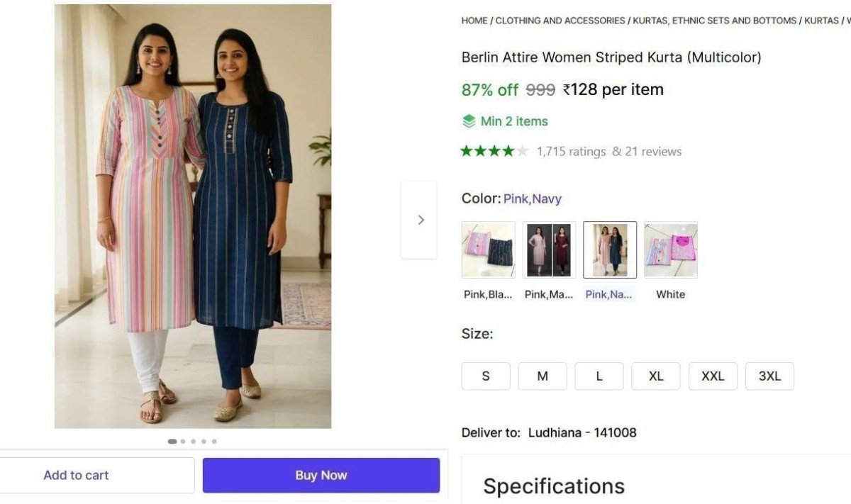Select the Pink,Black color option
Viewport: 851px width, 504px height.
[488, 249]
